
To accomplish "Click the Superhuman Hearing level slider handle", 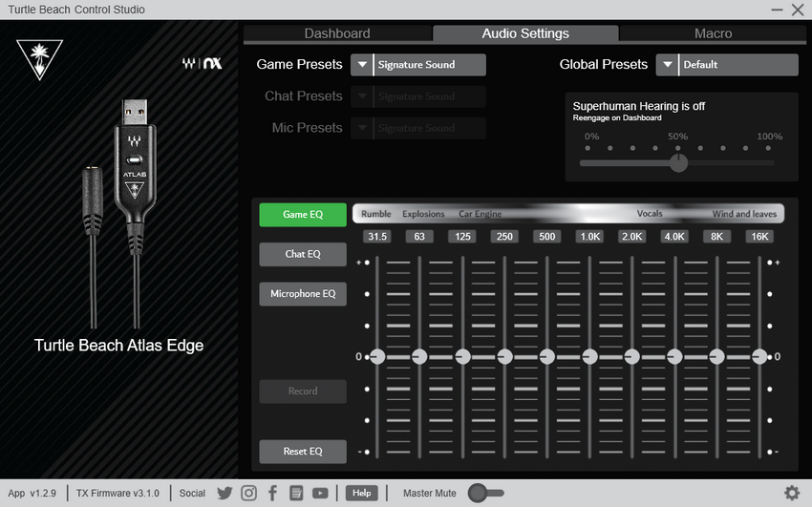I will coord(678,162).
